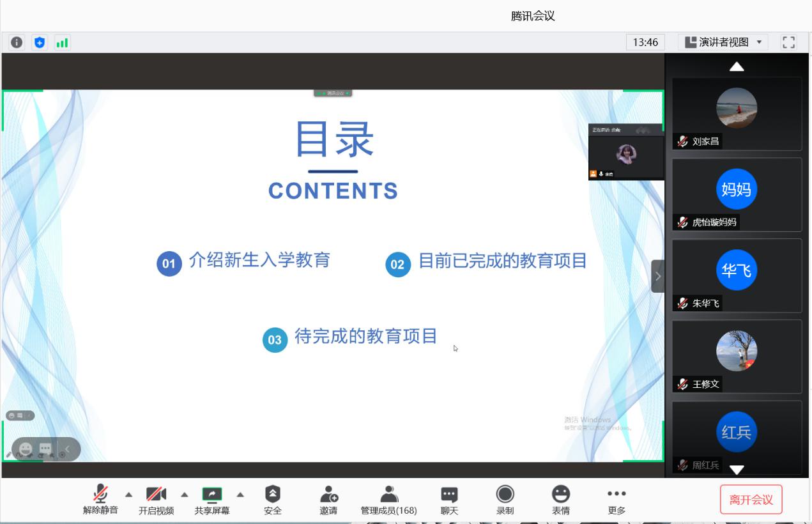Expand video options arrow beside camera
The image size is (812, 524).
pyautogui.click(x=185, y=495)
